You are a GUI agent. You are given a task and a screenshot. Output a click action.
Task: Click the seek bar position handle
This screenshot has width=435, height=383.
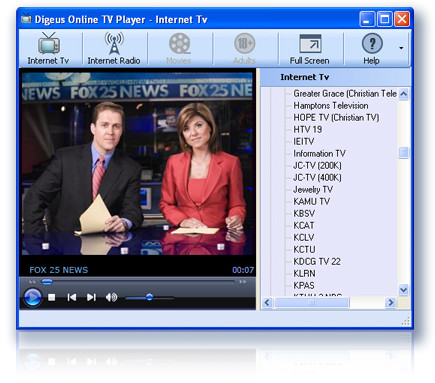[x=47, y=282]
